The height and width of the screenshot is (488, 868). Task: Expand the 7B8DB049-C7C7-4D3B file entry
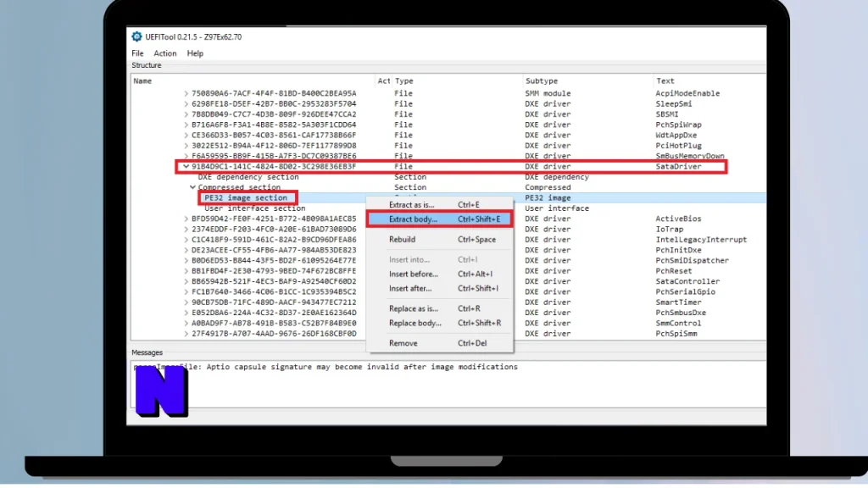point(186,114)
